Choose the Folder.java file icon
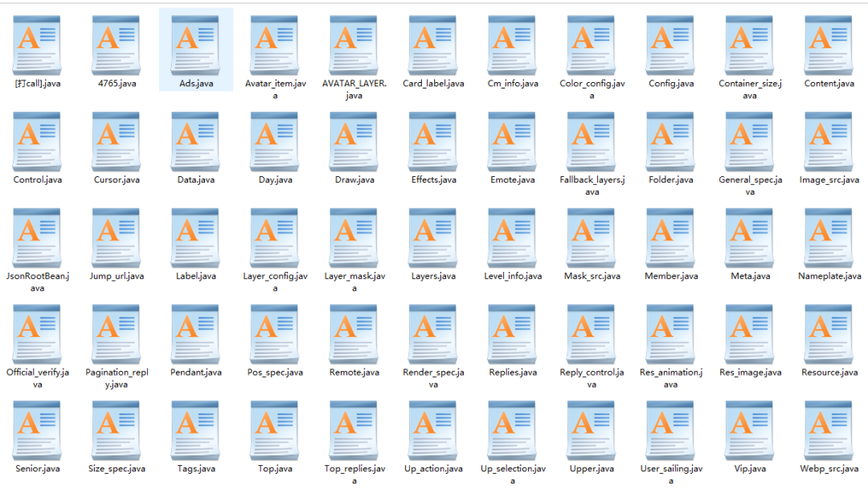Image resolution: width=868 pixels, height=502 pixels. [x=670, y=142]
